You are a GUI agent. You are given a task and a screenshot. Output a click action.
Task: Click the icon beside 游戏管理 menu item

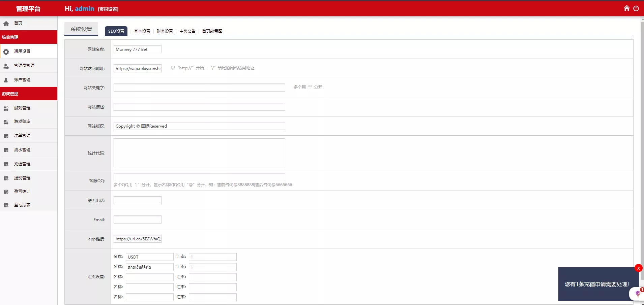tap(6, 108)
